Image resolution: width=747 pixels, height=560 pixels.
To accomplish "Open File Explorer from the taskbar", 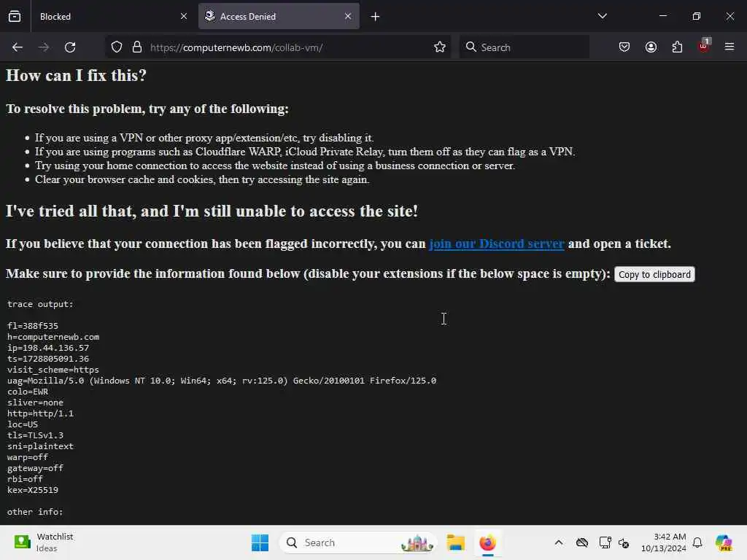I will coord(455,542).
